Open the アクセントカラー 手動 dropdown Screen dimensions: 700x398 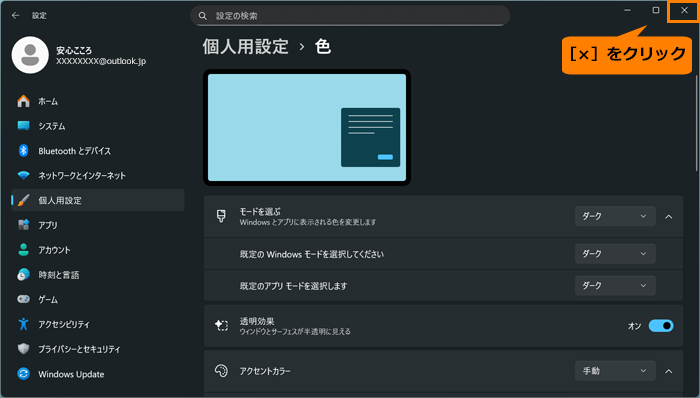tap(615, 371)
